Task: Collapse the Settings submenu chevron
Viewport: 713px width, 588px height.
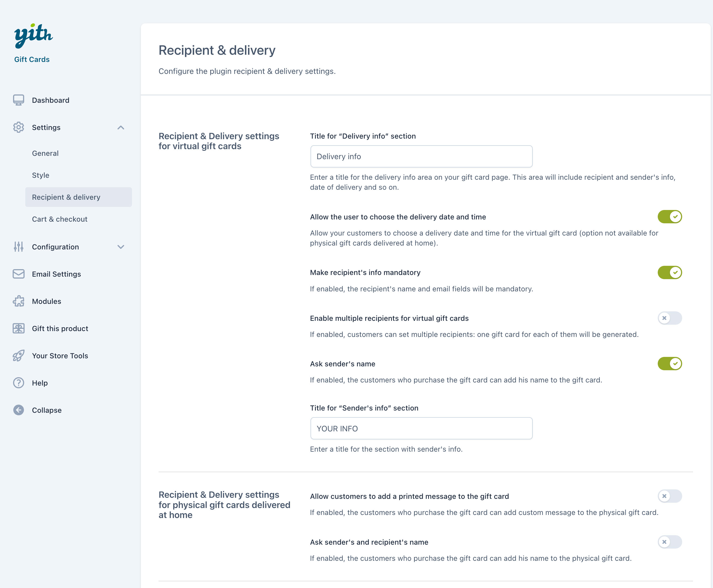Action: [121, 128]
